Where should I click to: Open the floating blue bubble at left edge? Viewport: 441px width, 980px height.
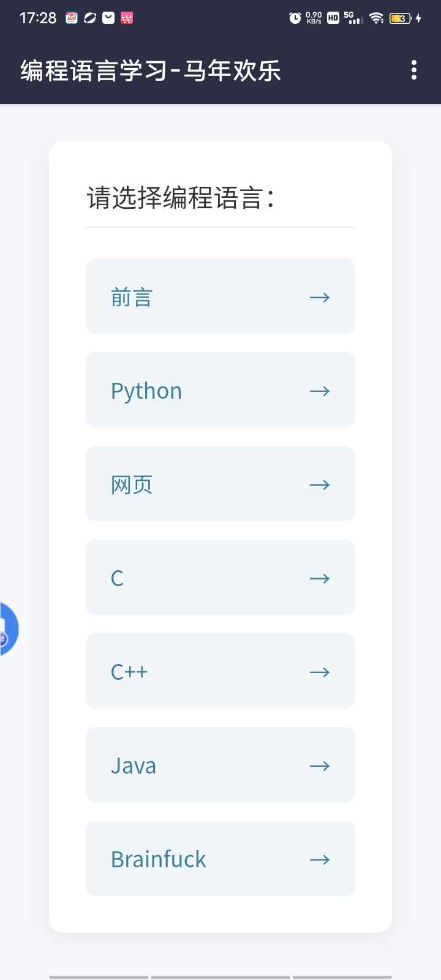coord(7,629)
